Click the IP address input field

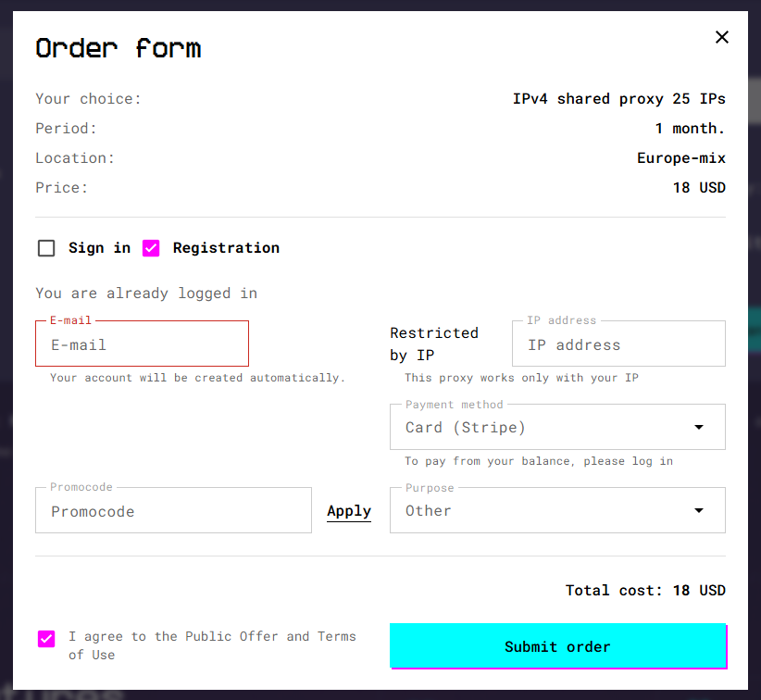618,344
